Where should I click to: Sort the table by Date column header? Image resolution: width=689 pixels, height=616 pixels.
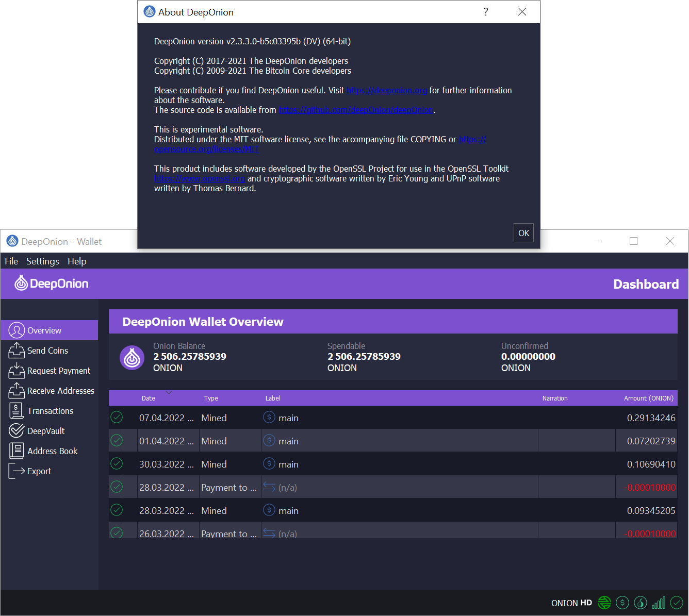[149, 398]
